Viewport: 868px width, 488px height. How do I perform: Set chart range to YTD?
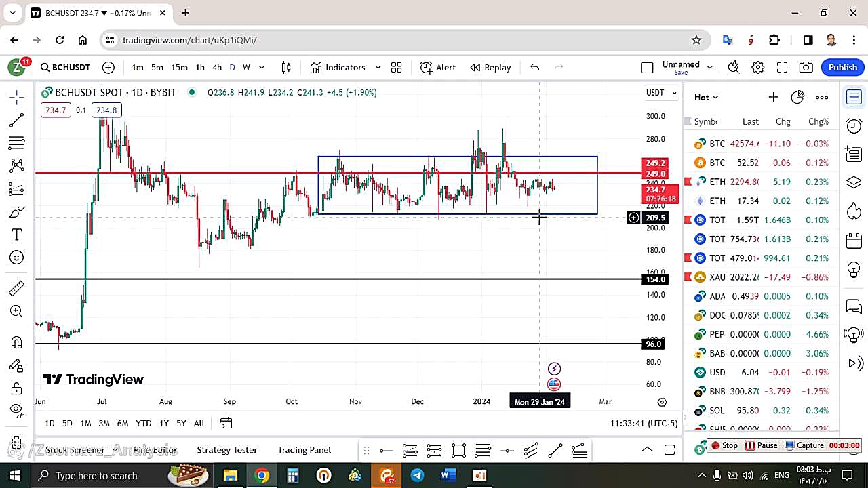pyautogui.click(x=143, y=423)
